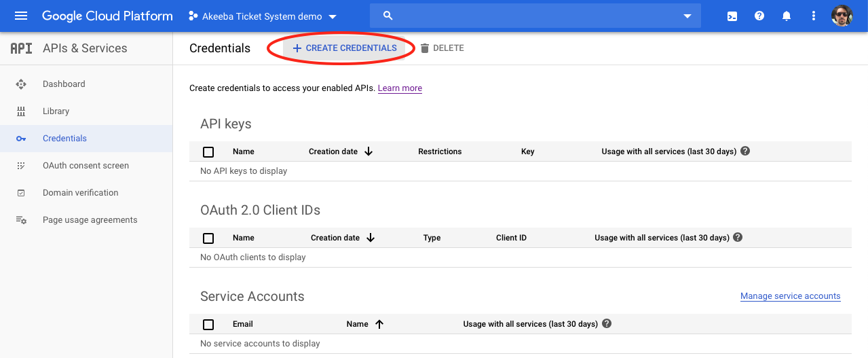Click Name column header in OAuth table
Viewport: 868px width, 358px height.
pyautogui.click(x=244, y=238)
